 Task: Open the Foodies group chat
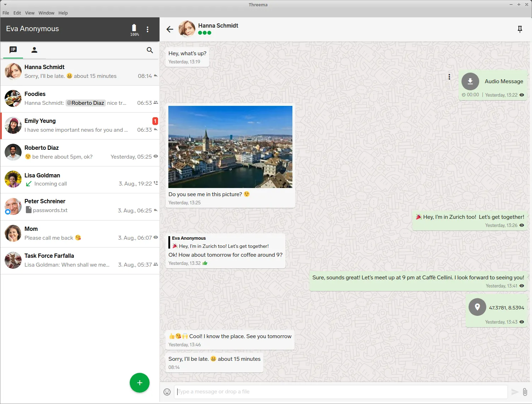tap(80, 99)
